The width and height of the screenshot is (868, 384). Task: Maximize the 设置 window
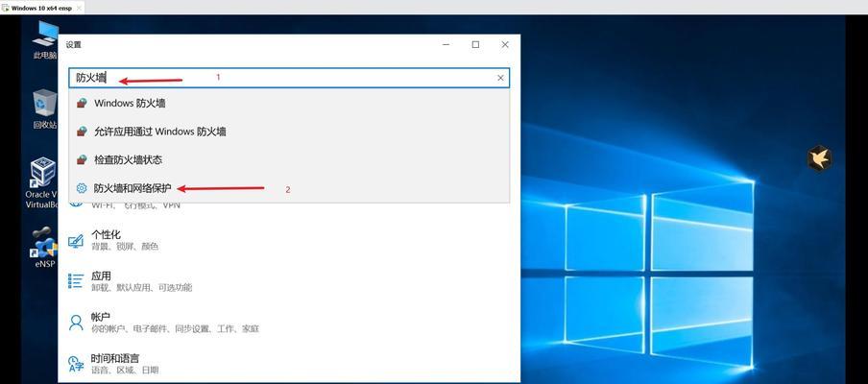(475, 45)
